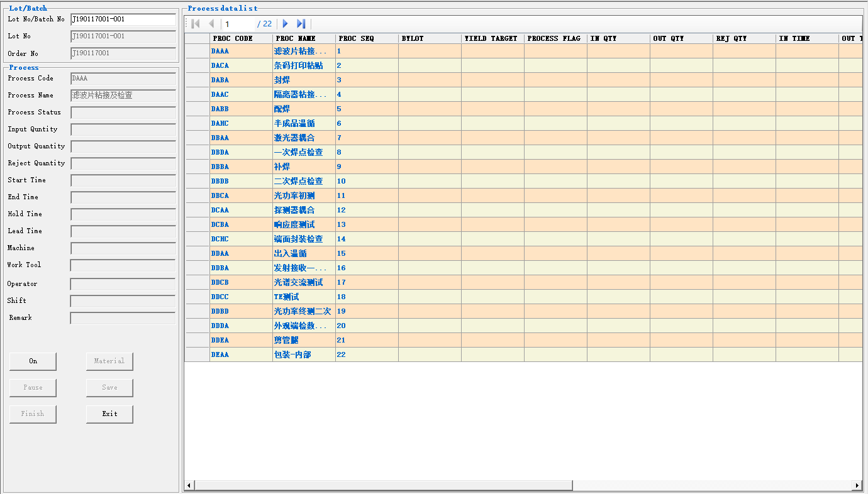Click the next page arrow icon

tap(285, 24)
